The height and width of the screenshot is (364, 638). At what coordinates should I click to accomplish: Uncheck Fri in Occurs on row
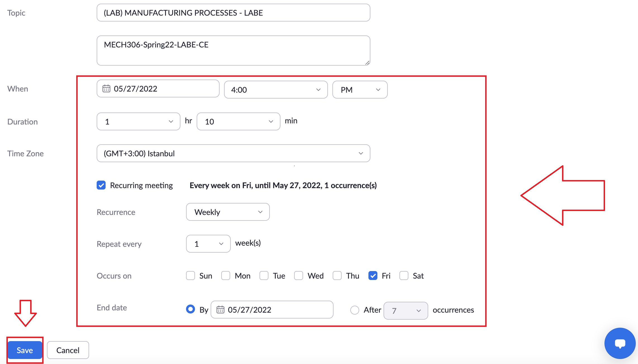click(x=373, y=276)
